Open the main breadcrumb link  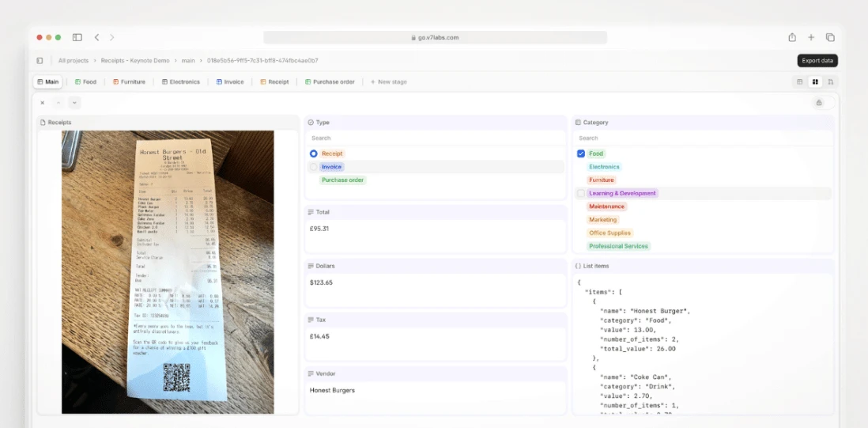[x=188, y=60]
